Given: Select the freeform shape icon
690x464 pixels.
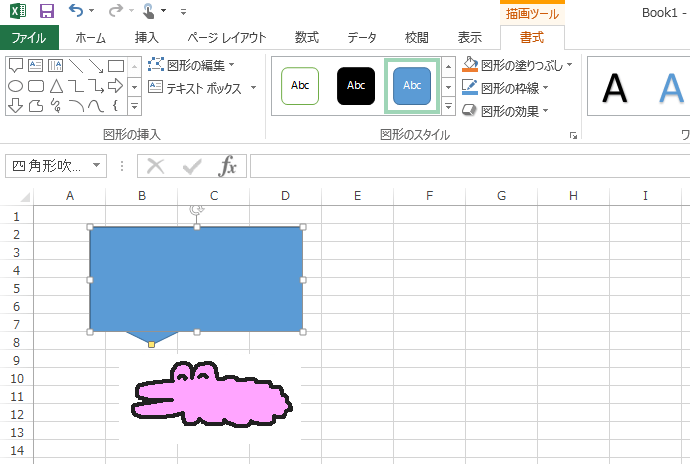Looking at the screenshot, I should (36, 106).
